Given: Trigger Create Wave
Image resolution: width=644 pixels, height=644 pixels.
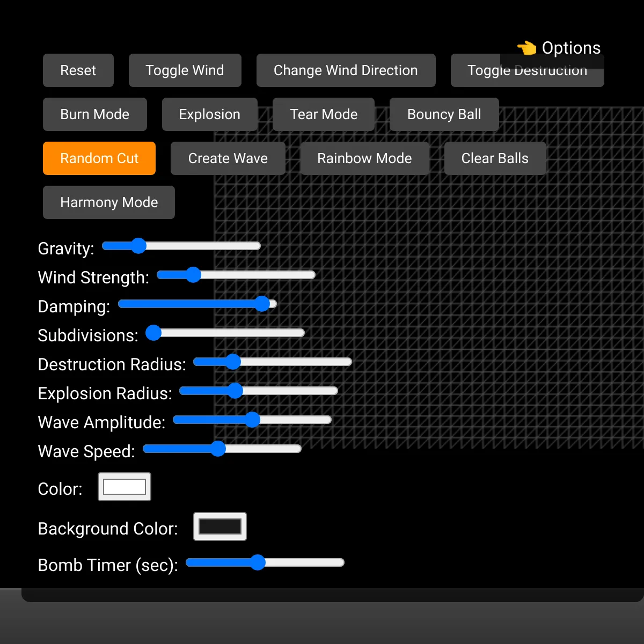Looking at the screenshot, I should point(228,158).
